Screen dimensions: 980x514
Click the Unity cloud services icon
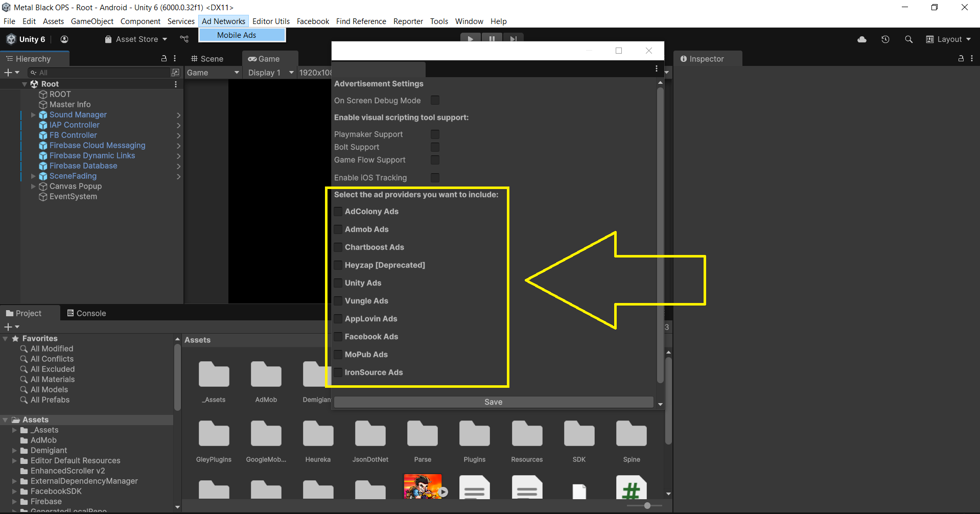862,39
